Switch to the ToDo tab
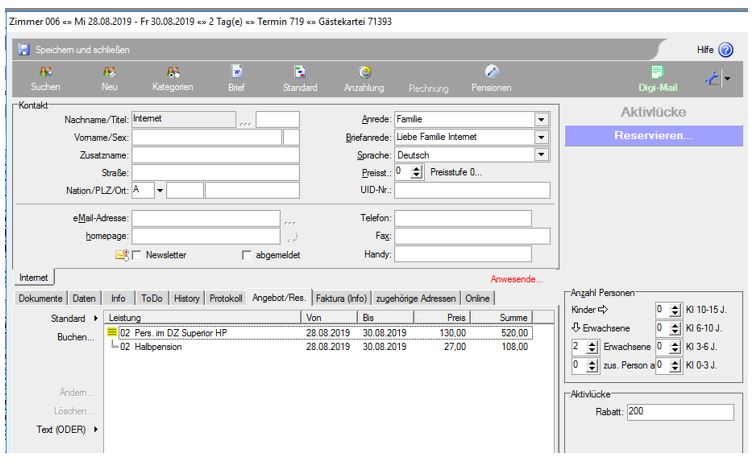This screenshot has height=471, width=754. click(152, 298)
